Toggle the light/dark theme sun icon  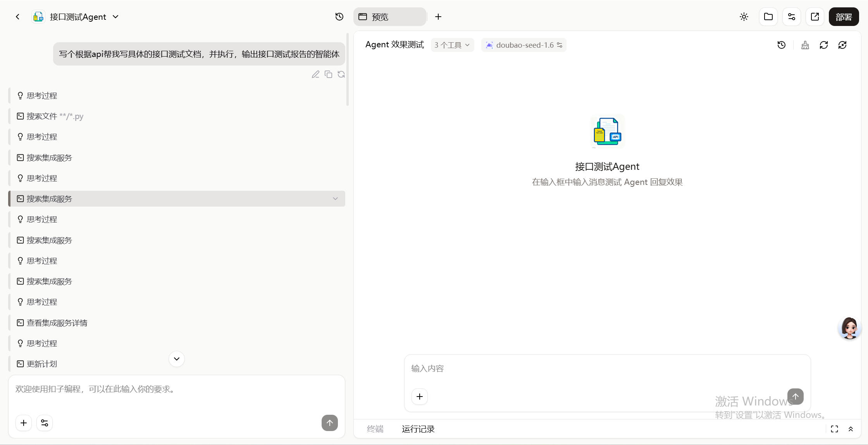(x=744, y=17)
